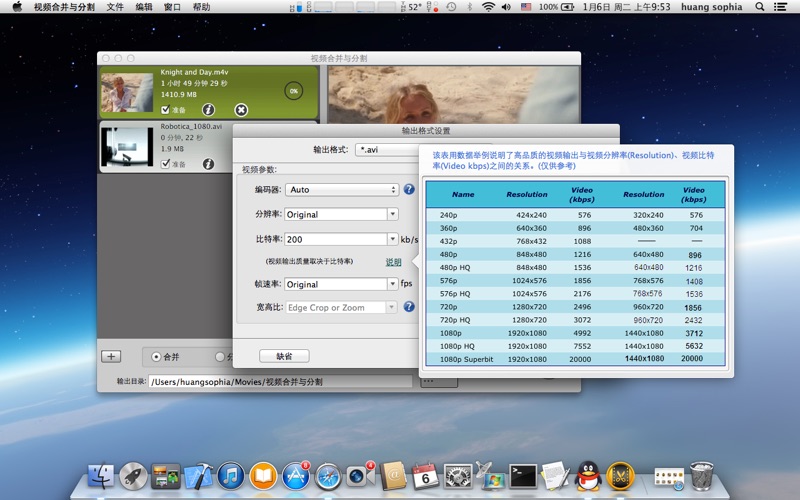
Task: Click the 0% progress circle on Knight and Day
Action: (293, 91)
